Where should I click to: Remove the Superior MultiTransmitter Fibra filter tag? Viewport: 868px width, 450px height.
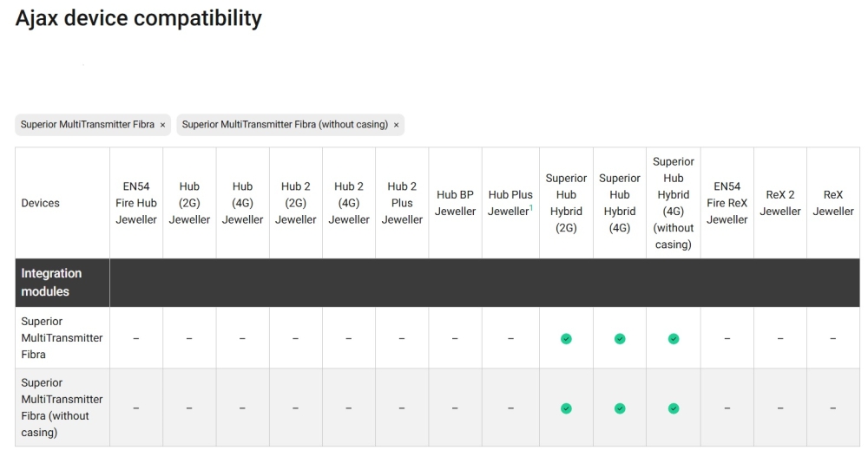tap(162, 125)
